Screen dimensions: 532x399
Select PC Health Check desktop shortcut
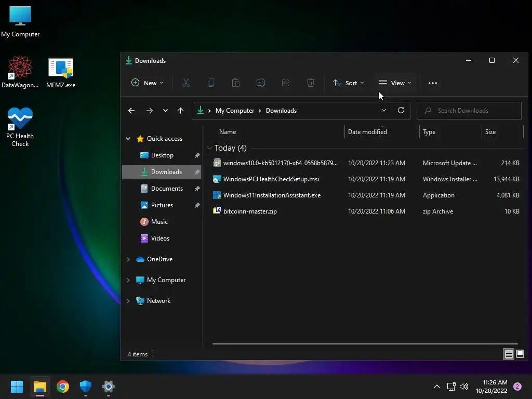(x=20, y=127)
